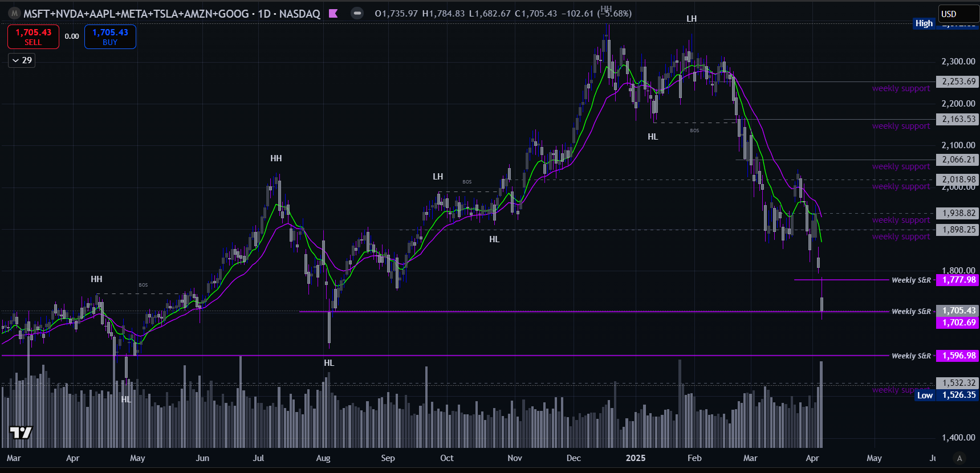This screenshot has height=473, width=980.
Task: Open the TradingView logo link
Action: click(21, 433)
